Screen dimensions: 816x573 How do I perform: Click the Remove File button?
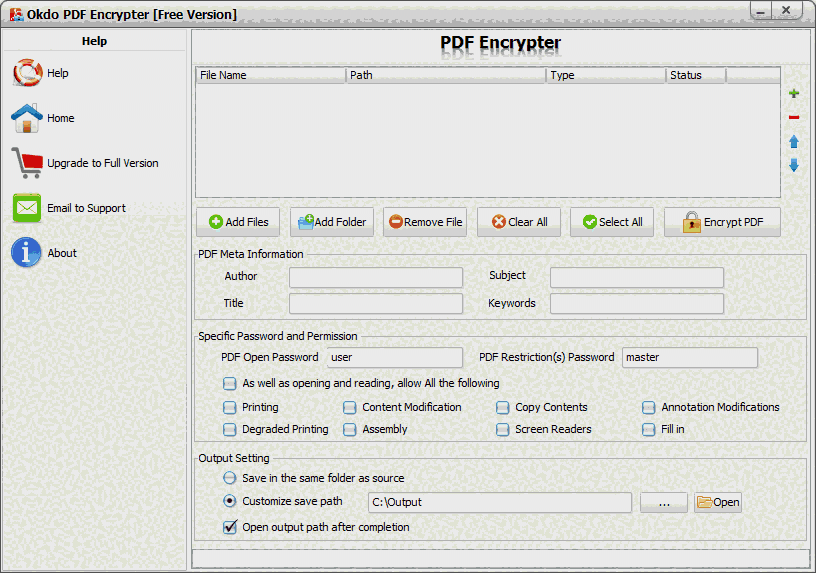[425, 222]
